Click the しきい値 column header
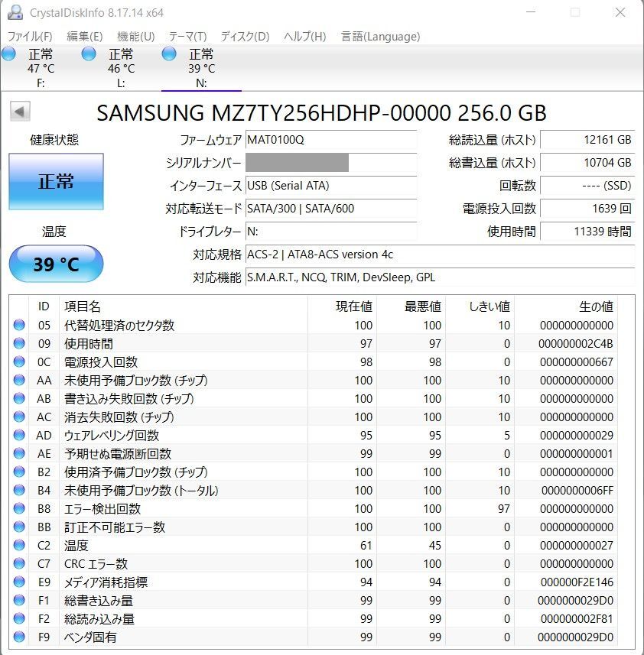Image resolution: width=644 pixels, height=655 pixels. (480, 306)
